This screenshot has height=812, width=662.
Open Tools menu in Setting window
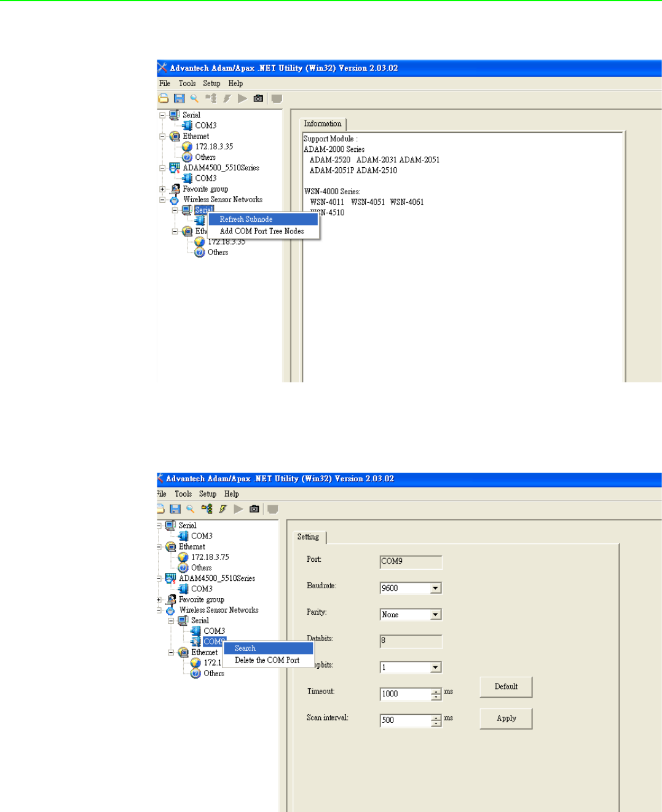pos(183,494)
